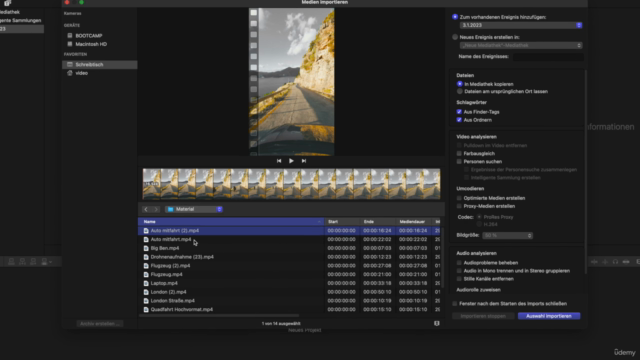Uncheck 'Aus Finder-Tags' keywords checkbox
Viewport: 640px width, 360px height.
[x=459, y=112]
